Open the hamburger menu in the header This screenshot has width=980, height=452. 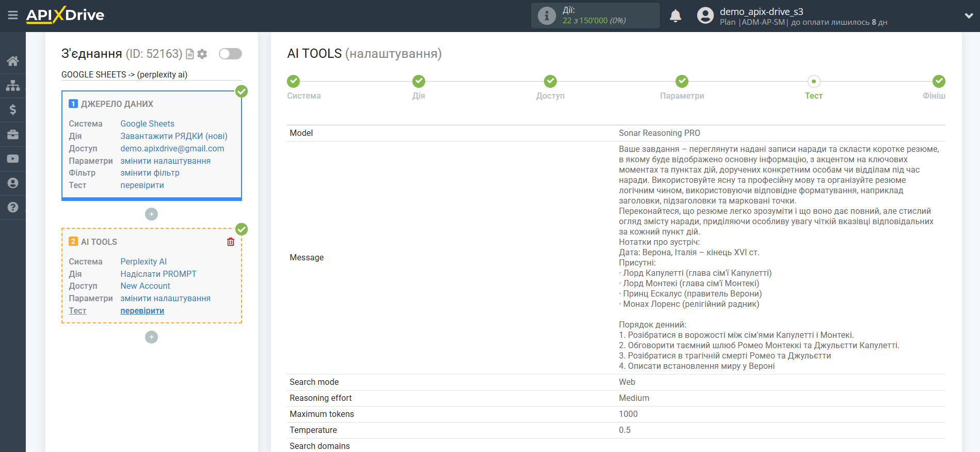tap(13, 15)
